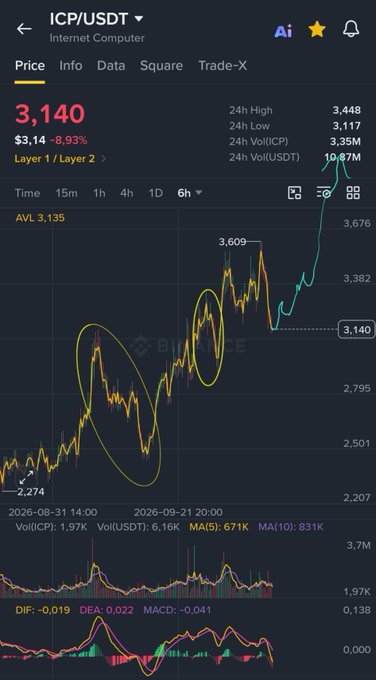Tap the 2,274 low price marker
The image size is (376, 680).
click(x=31, y=492)
